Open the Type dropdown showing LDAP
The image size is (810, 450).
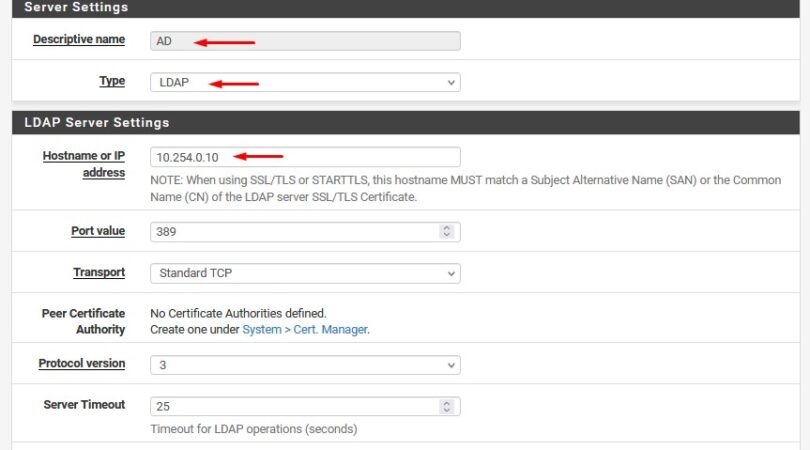click(305, 82)
